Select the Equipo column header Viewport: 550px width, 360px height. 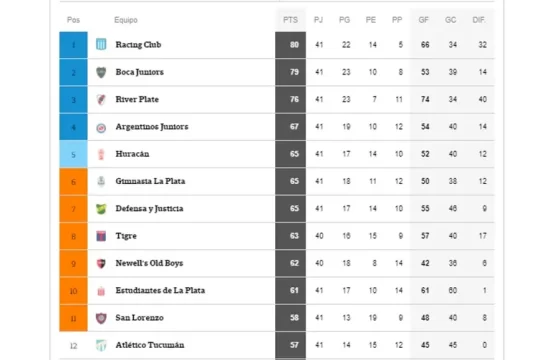click(126, 20)
